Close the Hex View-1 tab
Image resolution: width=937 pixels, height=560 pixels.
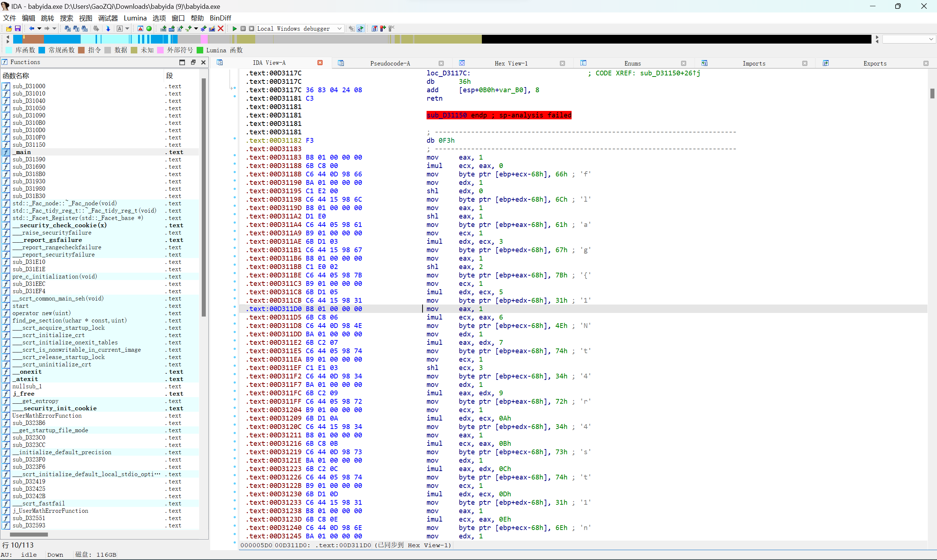(x=562, y=63)
